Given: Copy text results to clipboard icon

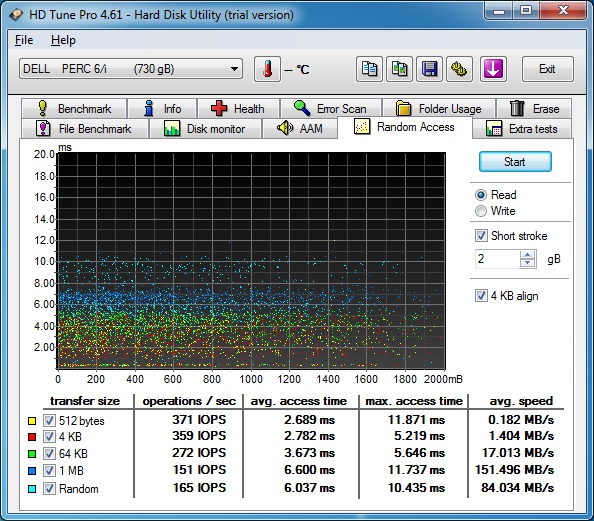Looking at the screenshot, I should click(x=369, y=69).
